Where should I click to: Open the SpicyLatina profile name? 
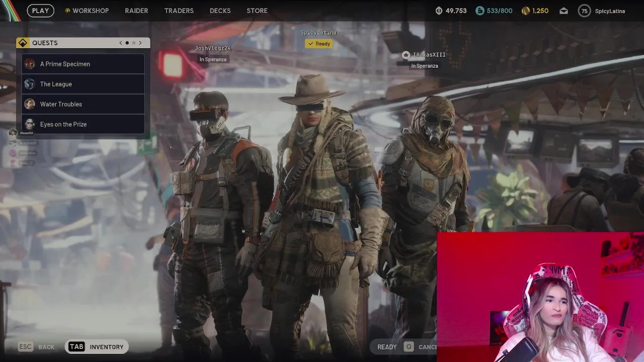[610, 11]
